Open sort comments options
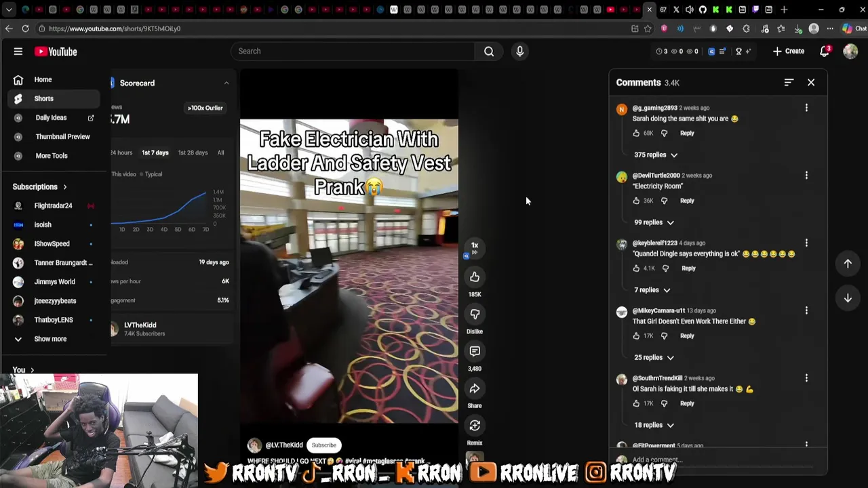Screen dimensions: 868x488 click(x=789, y=83)
